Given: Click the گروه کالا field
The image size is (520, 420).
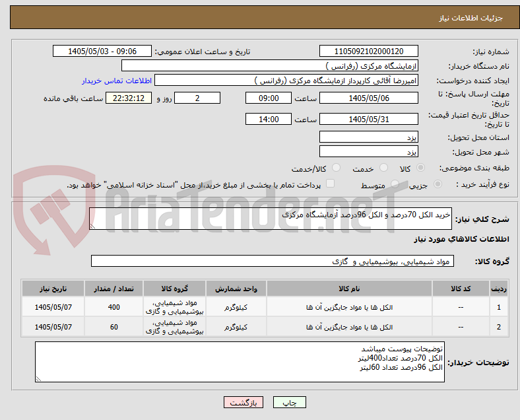Looking at the screenshot, I should tap(273, 261).
